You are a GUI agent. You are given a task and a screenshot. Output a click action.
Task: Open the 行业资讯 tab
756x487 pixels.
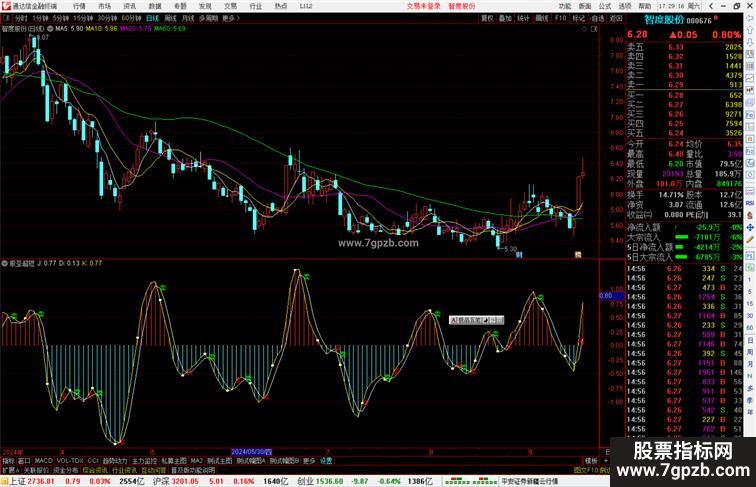pos(124,470)
